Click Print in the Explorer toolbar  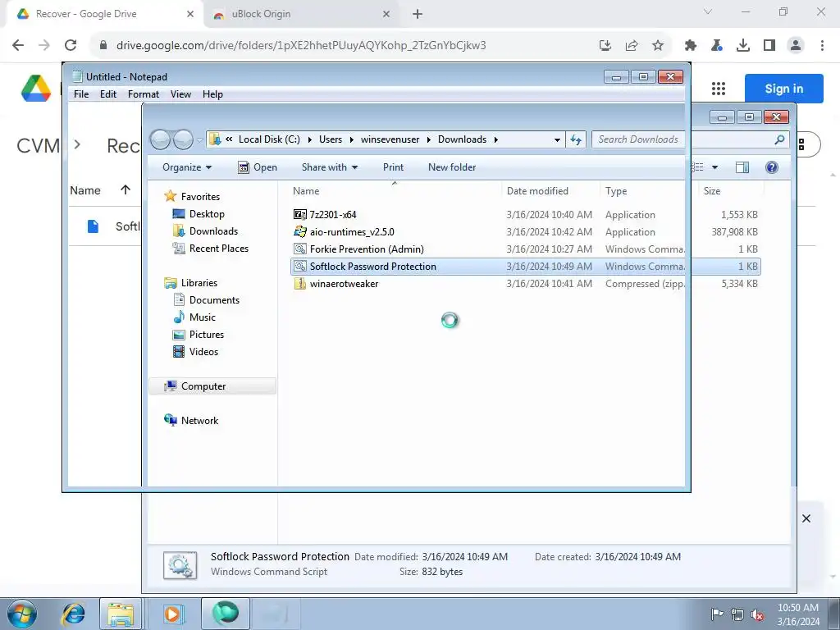(393, 167)
